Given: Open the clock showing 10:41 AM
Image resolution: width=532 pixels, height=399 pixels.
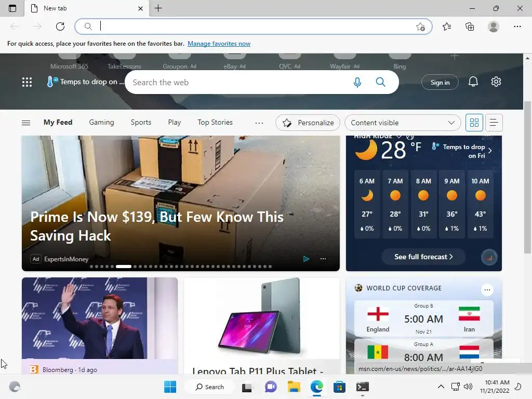Looking at the screenshot, I should (x=495, y=387).
